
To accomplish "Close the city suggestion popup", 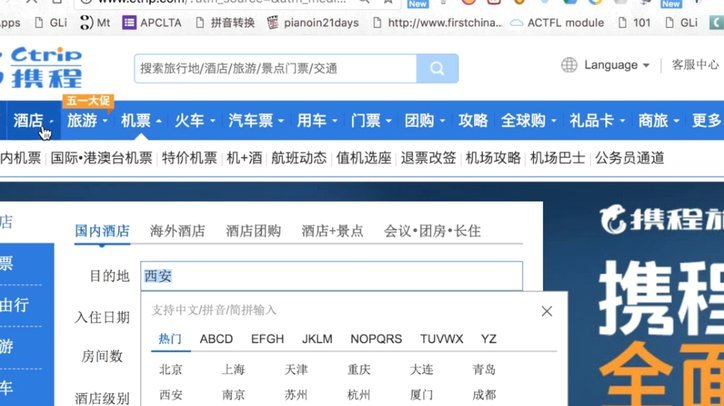I will point(547,311).
